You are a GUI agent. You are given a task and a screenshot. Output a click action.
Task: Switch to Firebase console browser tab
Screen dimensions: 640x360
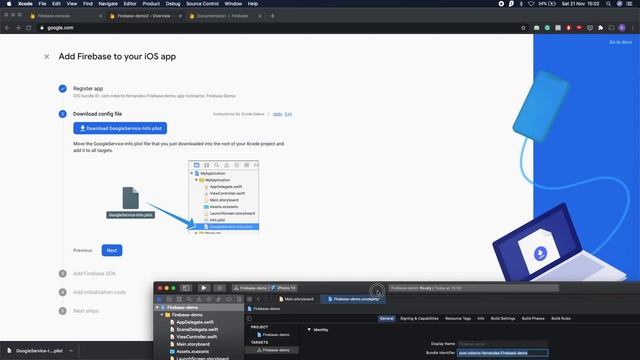[66, 16]
